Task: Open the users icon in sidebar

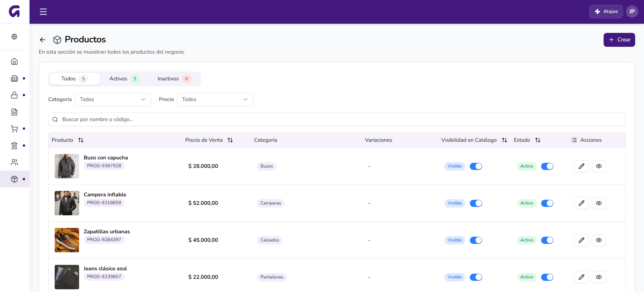Action: 14,162
